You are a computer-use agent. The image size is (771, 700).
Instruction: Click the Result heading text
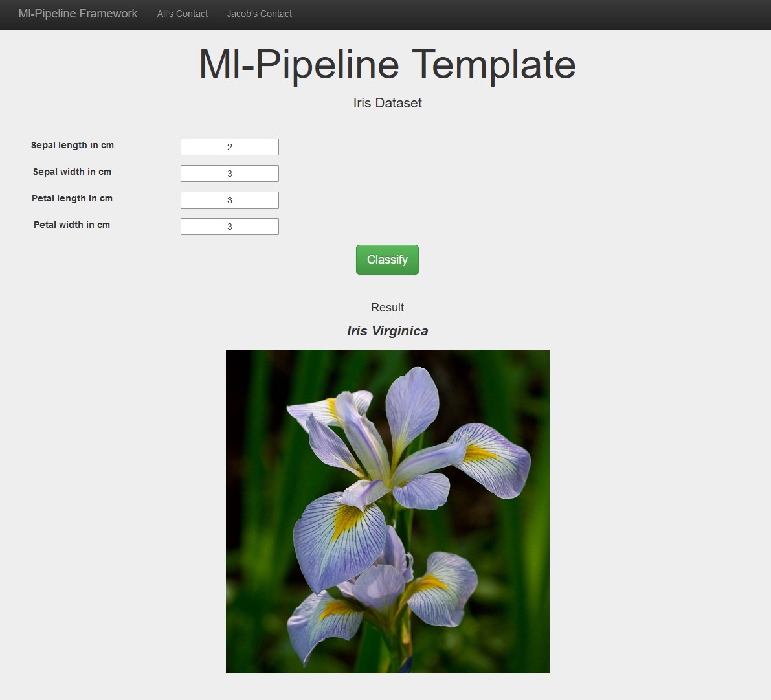coord(387,307)
